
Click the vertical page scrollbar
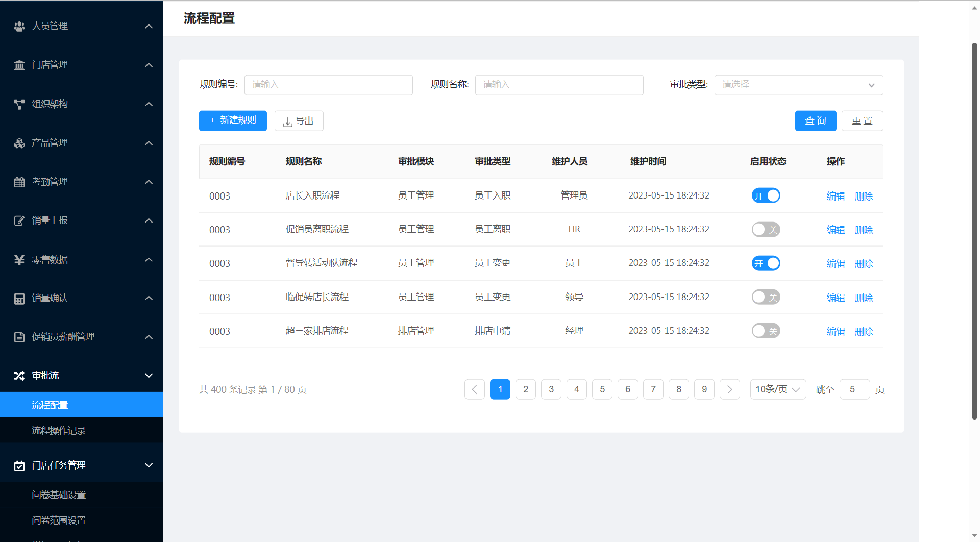click(x=974, y=231)
